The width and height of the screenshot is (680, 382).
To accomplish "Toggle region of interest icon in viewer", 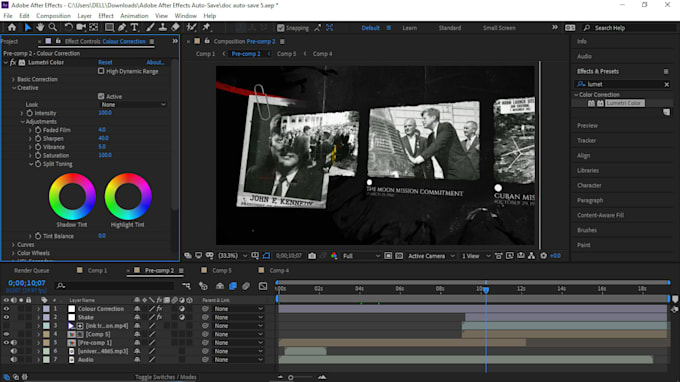I will [x=388, y=256].
